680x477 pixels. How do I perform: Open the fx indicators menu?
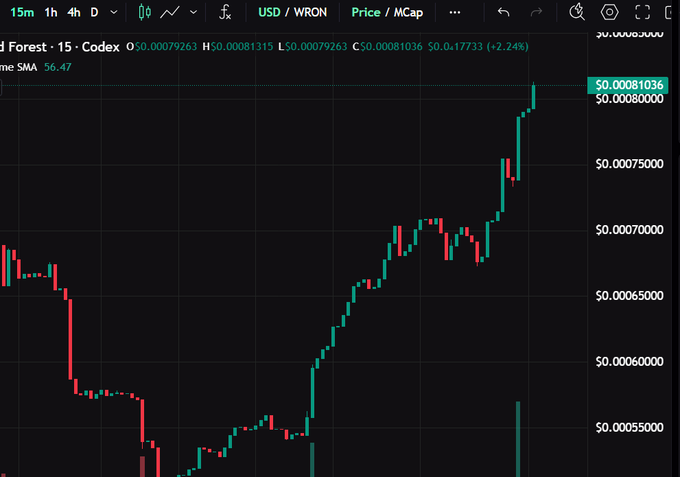pyautogui.click(x=225, y=12)
